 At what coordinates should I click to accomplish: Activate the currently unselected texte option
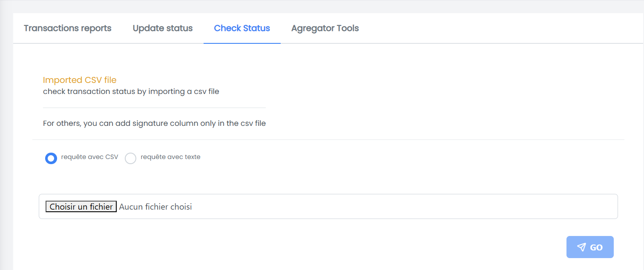tap(130, 158)
